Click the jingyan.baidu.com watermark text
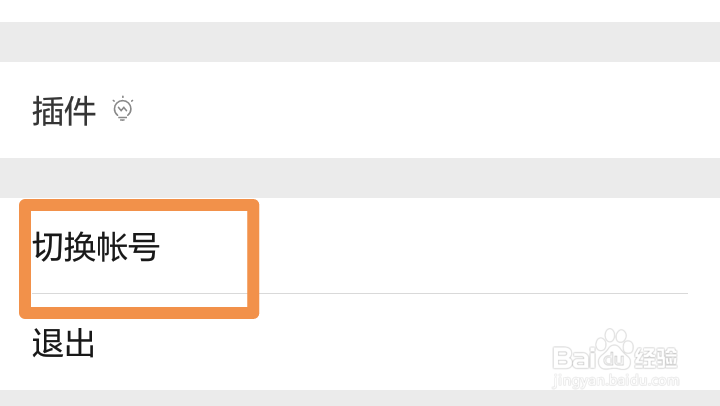 pos(615,381)
